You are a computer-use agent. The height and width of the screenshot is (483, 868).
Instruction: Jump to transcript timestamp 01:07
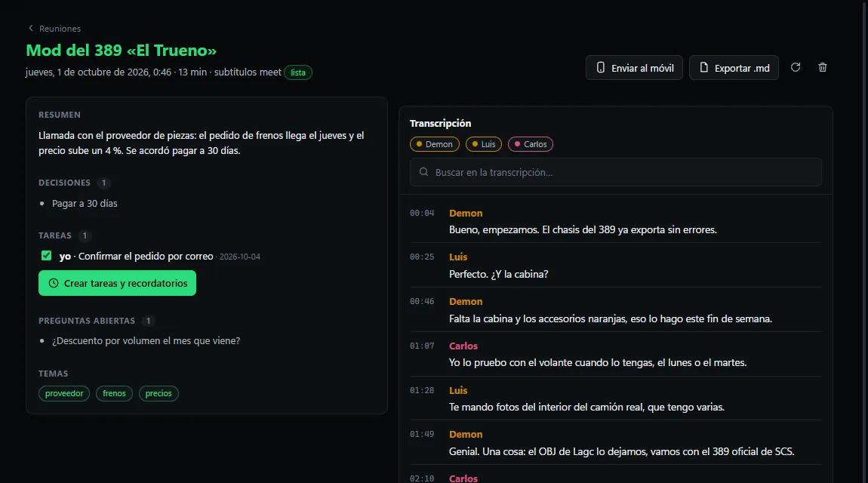[x=422, y=346]
